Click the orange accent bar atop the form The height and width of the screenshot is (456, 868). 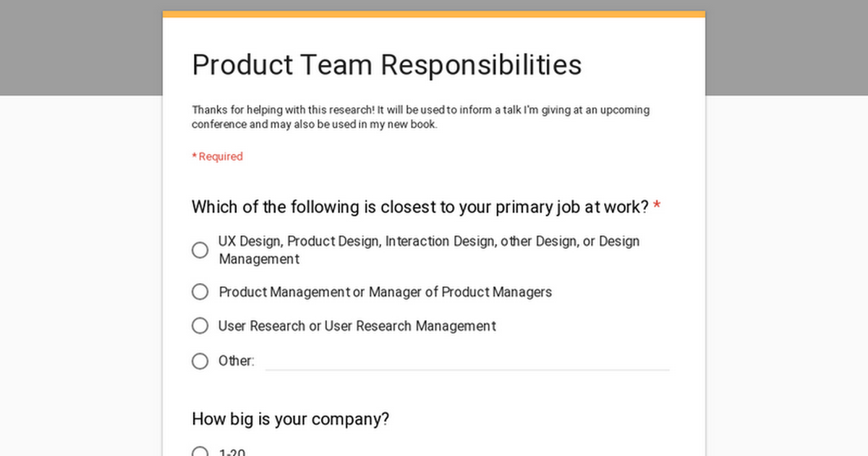(x=434, y=14)
